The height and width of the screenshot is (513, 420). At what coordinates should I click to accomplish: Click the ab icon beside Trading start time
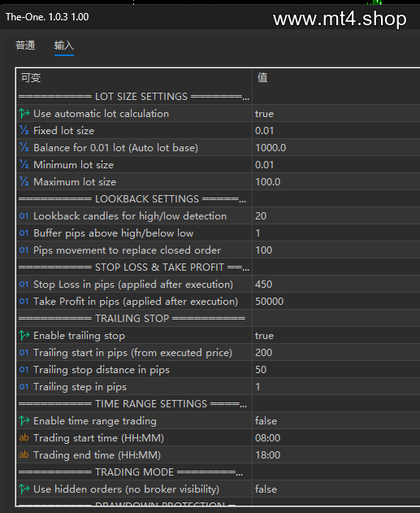24,437
